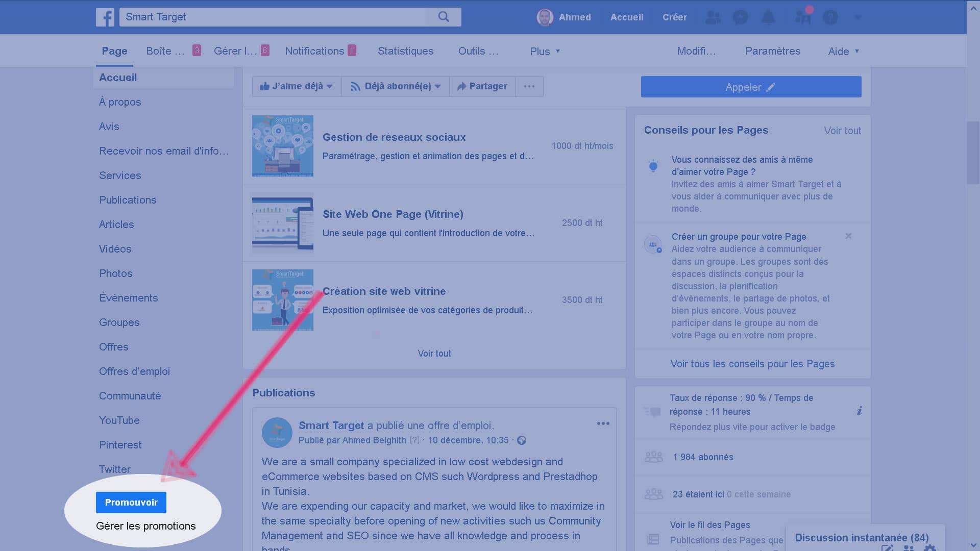Go to Accueil in top bar

627,17
